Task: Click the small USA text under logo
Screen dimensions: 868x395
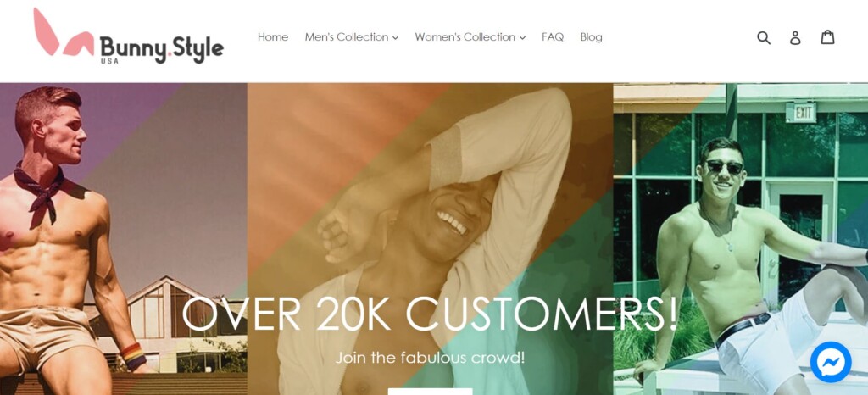Action: (109, 61)
